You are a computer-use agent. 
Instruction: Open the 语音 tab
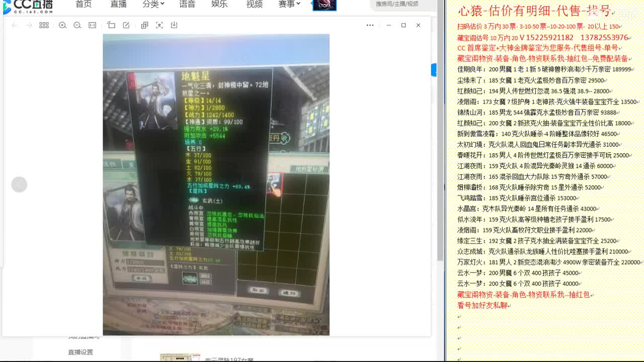pos(187,4)
